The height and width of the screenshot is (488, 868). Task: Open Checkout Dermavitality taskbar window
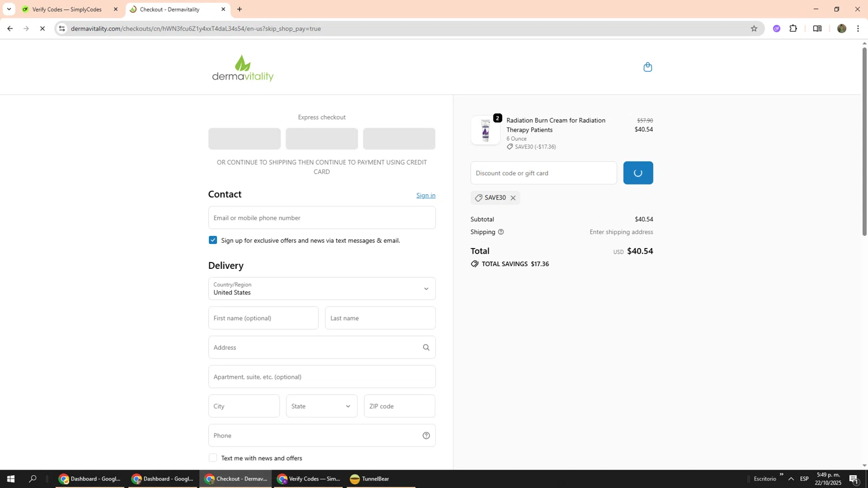(236, 479)
